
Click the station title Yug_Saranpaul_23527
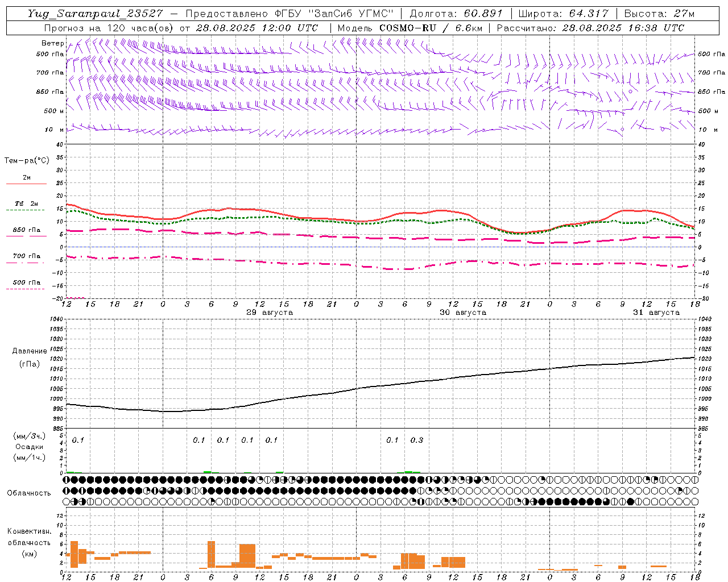click(x=94, y=14)
